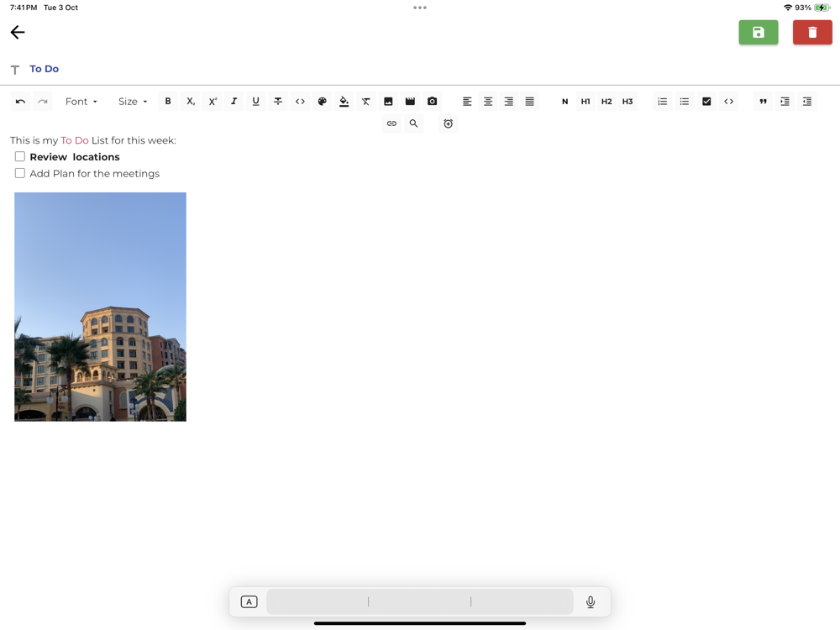Insert an image from gallery

[x=388, y=102]
